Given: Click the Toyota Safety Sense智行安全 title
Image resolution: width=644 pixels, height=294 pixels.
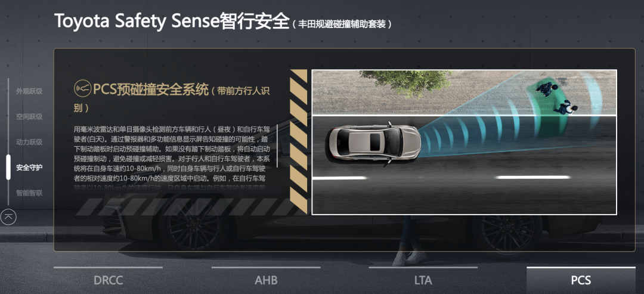Looking at the screenshot, I should (x=172, y=21).
